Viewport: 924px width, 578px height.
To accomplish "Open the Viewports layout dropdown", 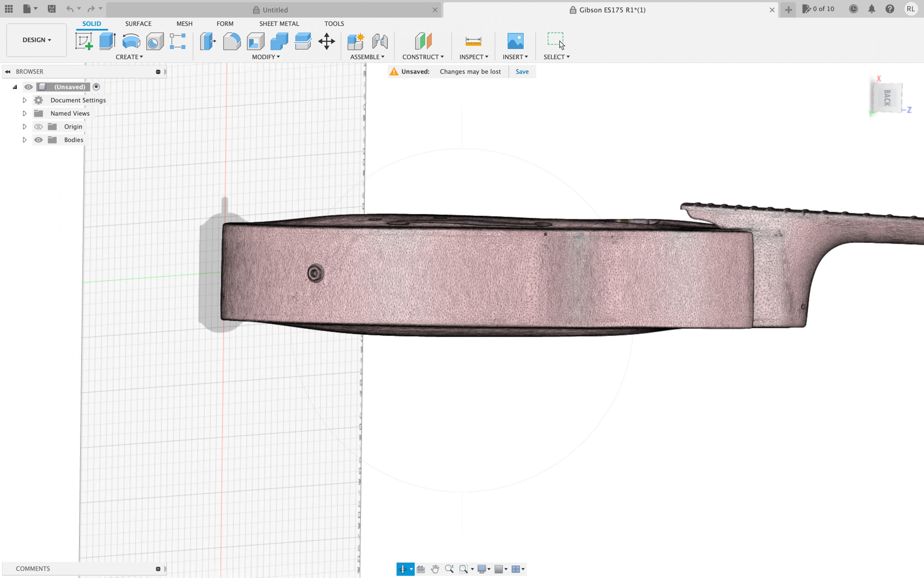I will (518, 569).
